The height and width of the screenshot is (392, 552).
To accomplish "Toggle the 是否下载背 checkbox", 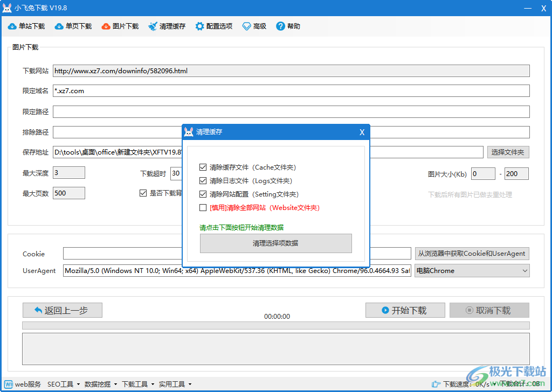I will 143,193.
